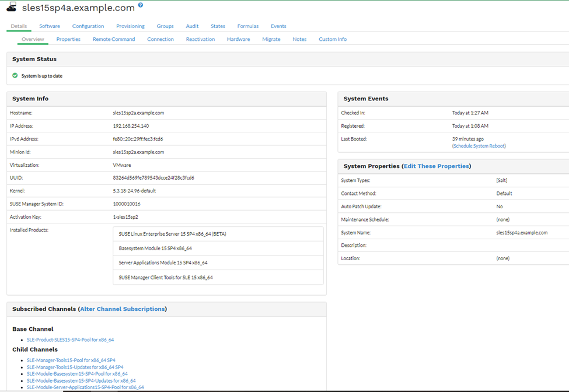Click the green up-to-date status checkmark

point(15,75)
